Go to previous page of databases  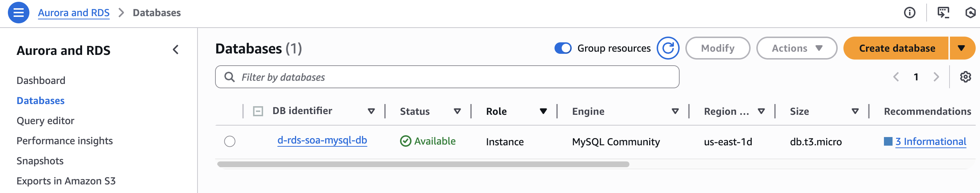[896, 77]
